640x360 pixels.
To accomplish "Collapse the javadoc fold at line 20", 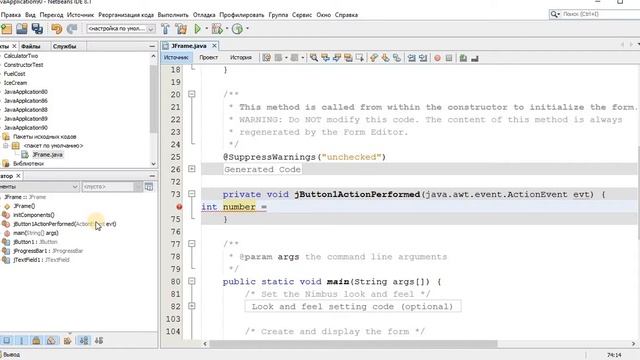I will point(191,94).
